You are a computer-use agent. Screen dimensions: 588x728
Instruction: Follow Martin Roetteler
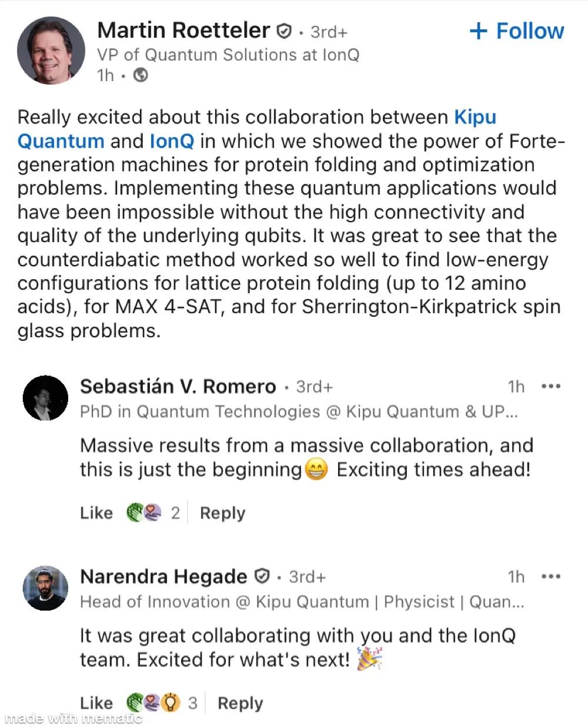pyautogui.click(x=517, y=31)
